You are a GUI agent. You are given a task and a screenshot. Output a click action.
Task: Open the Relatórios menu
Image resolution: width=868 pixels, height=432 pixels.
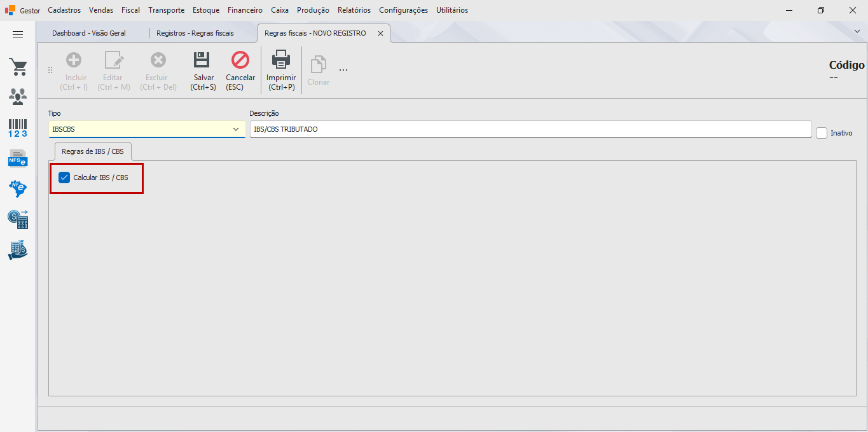(x=354, y=10)
